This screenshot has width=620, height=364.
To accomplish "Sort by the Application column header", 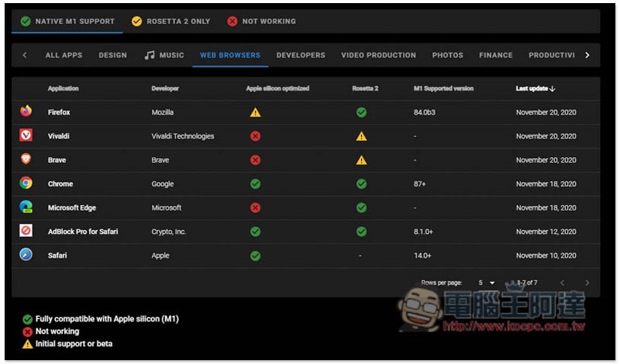I will (64, 88).
